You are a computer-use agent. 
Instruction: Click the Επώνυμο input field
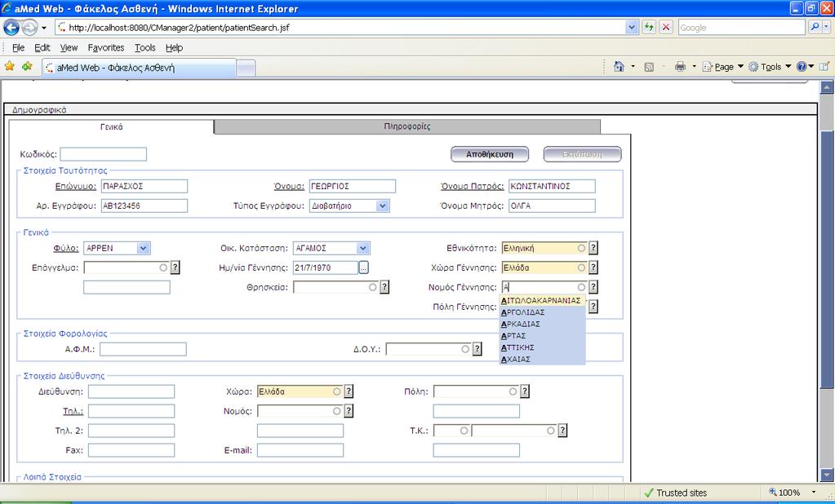[x=144, y=186]
